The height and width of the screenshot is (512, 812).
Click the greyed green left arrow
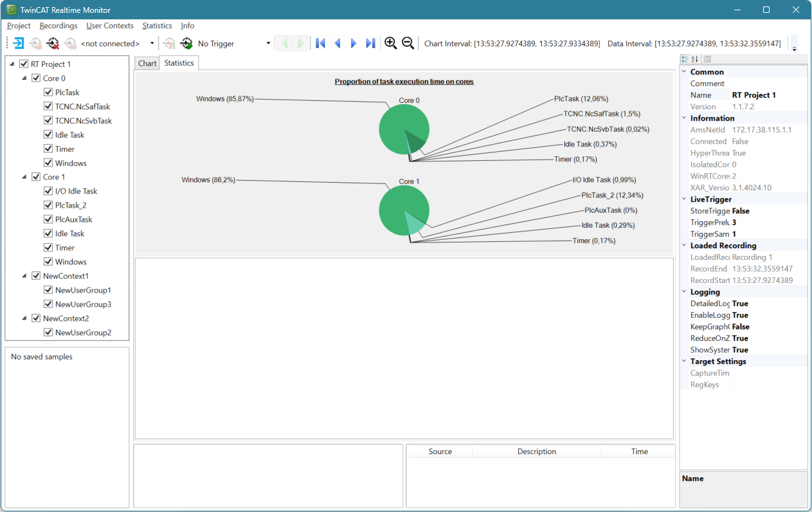285,43
